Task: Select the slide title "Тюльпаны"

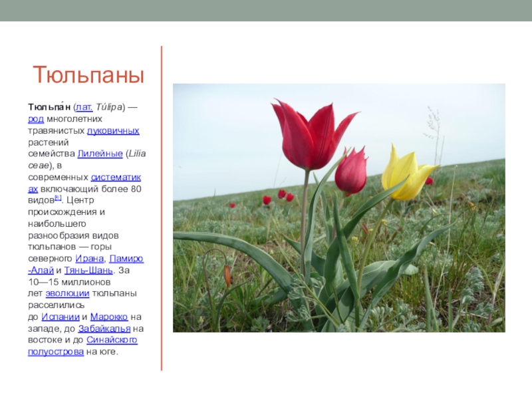Action: coord(88,75)
